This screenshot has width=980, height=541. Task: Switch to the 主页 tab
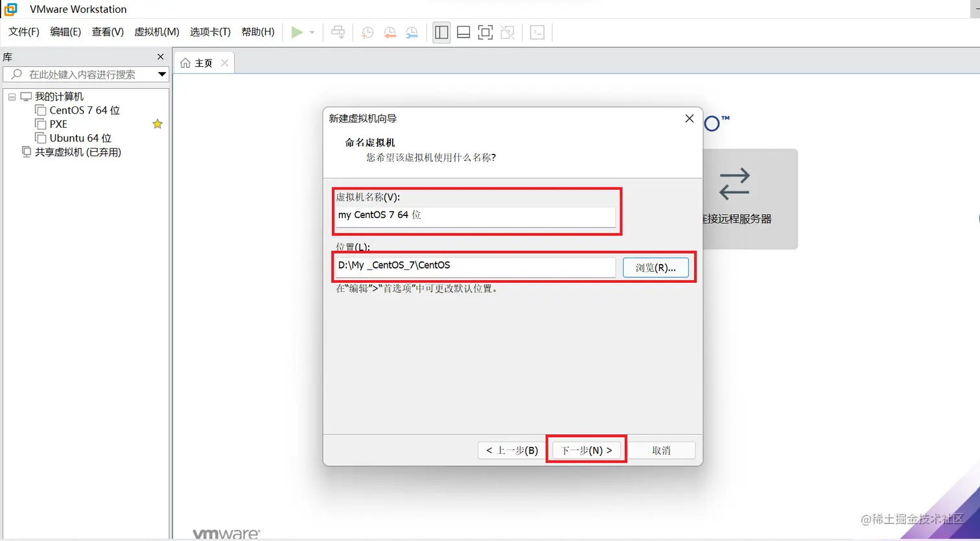coord(204,63)
